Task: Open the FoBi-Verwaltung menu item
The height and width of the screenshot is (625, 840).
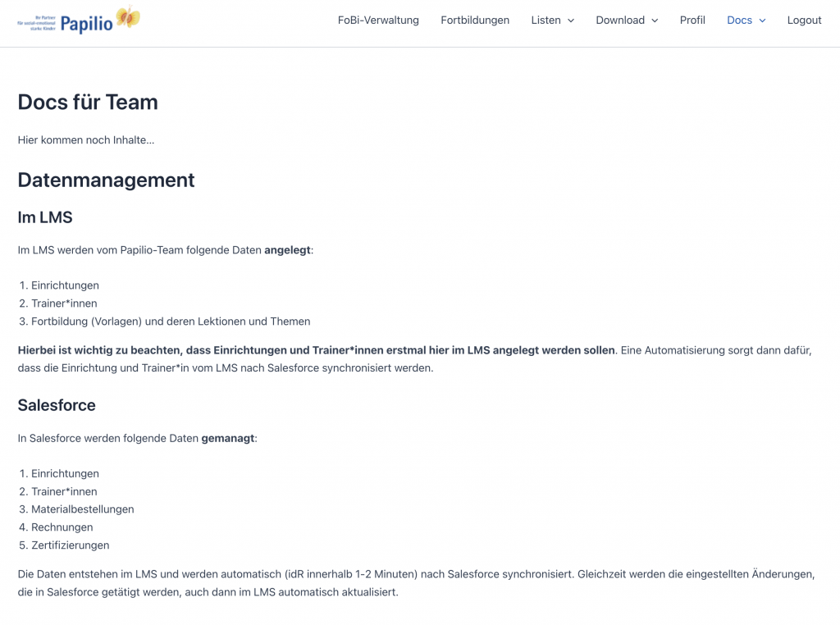Action: [x=378, y=21]
